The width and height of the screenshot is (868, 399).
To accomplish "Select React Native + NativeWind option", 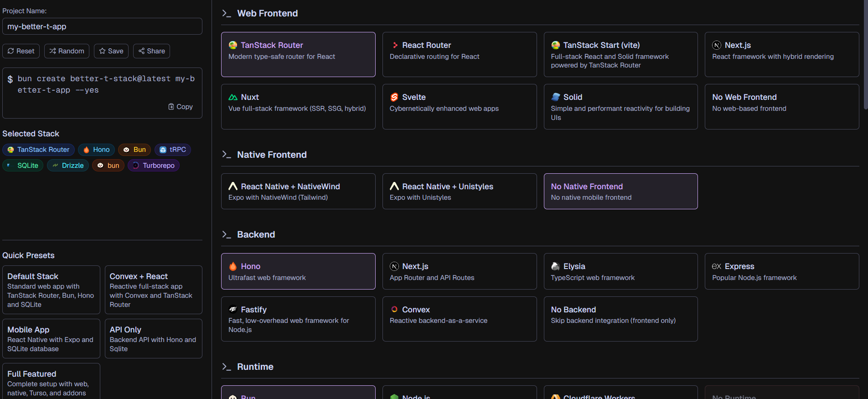I will pyautogui.click(x=298, y=192).
